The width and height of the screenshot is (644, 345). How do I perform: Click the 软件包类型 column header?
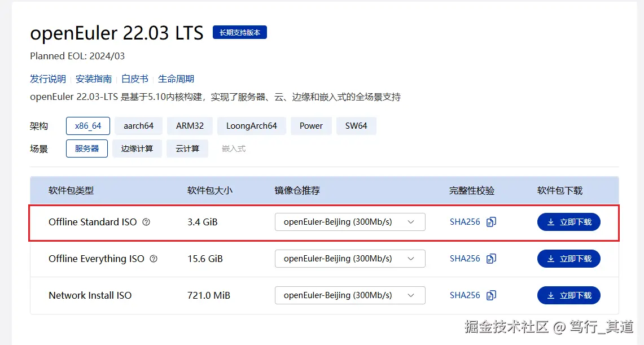tap(71, 191)
